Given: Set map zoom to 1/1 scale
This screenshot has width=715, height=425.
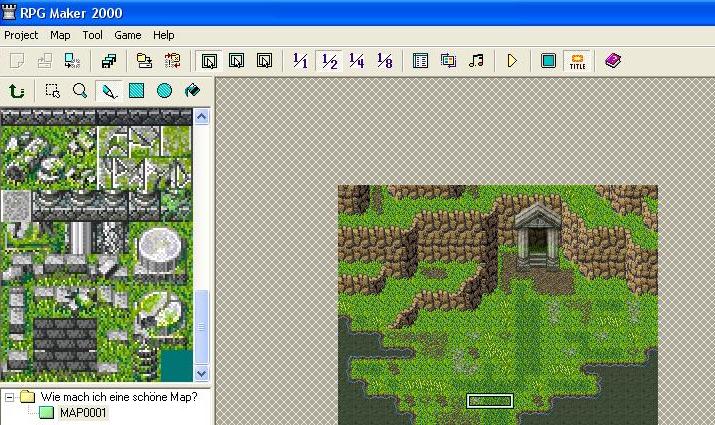Looking at the screenshot, I should pyautogui.click(x=301, y=61).
